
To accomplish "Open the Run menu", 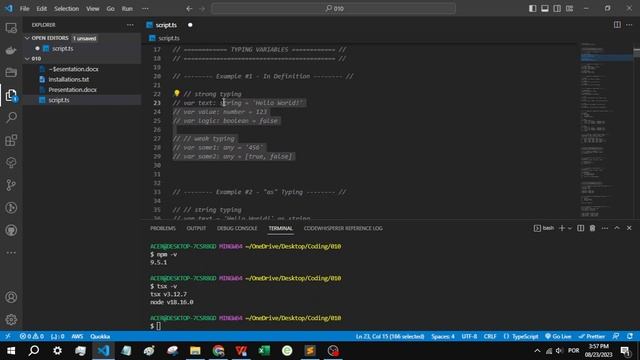I will click(127, 8).
